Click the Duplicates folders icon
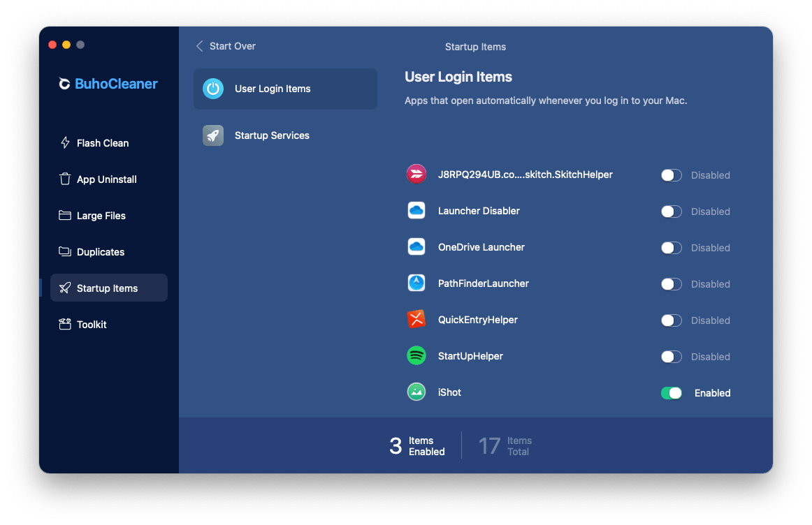 tap(65, 251)
